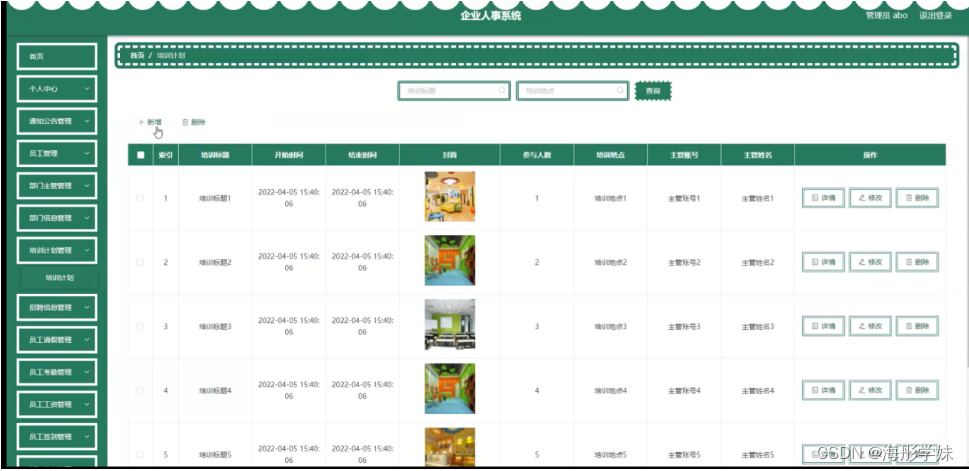Expand the 部门主管管理 sidebar menu
This screenshot has height=471, width=969.
click(x=57, y=185)
